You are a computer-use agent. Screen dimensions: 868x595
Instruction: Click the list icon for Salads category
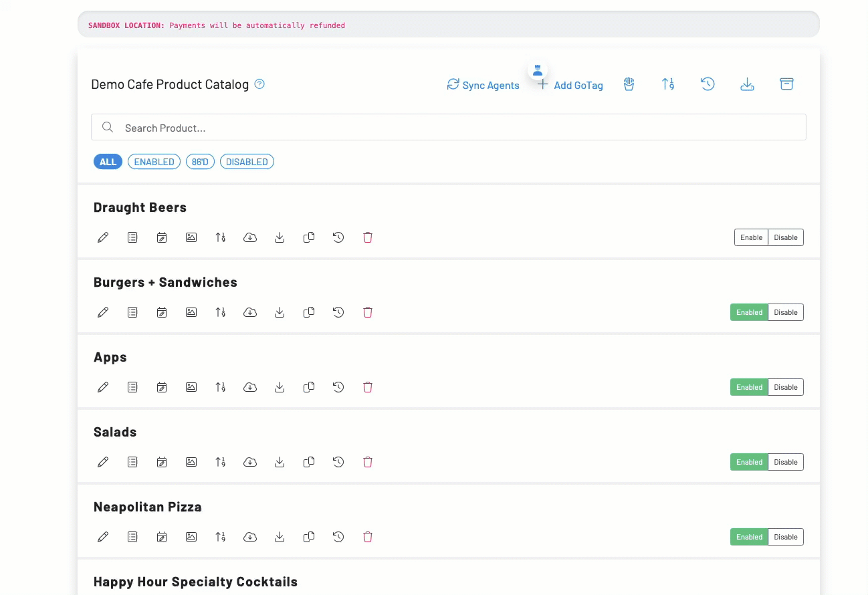[x=132, y=462]
